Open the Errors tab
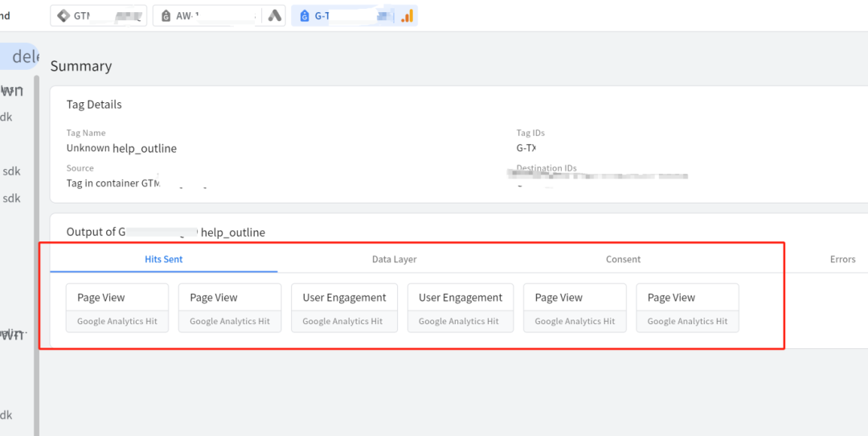 842,259
